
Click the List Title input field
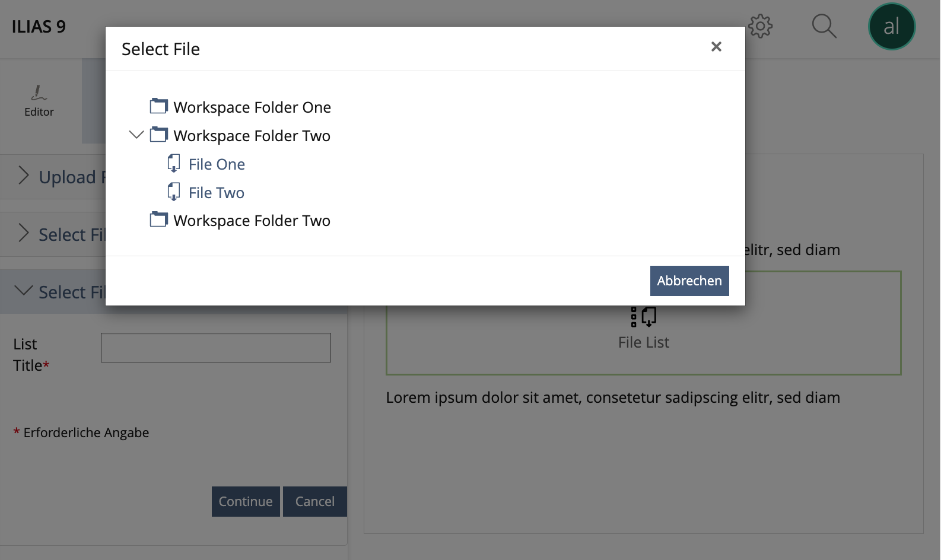(215, 348)
